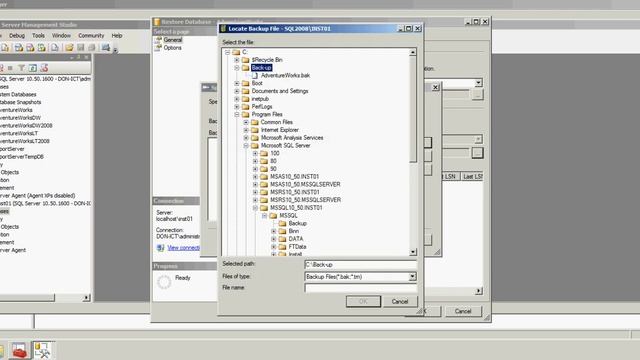Click the Boot folder icon

point(245,83)
